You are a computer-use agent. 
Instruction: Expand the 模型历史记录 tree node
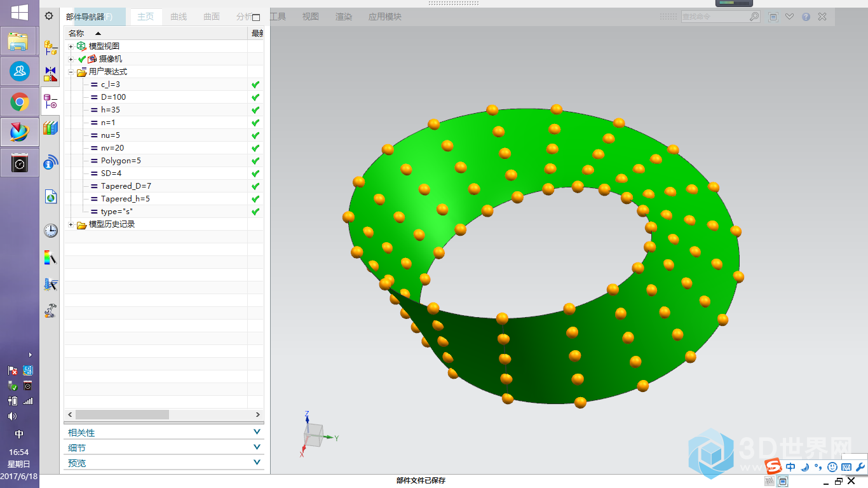tap(71, 224)
